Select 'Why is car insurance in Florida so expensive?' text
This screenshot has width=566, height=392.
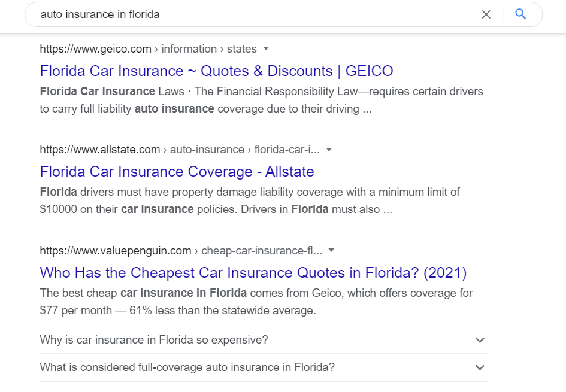click(x=154, y=340)
